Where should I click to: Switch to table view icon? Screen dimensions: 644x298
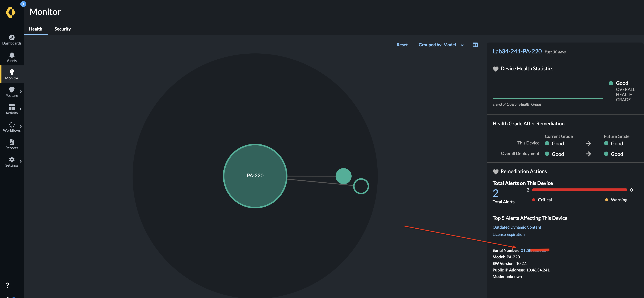[x=475, y=45]
